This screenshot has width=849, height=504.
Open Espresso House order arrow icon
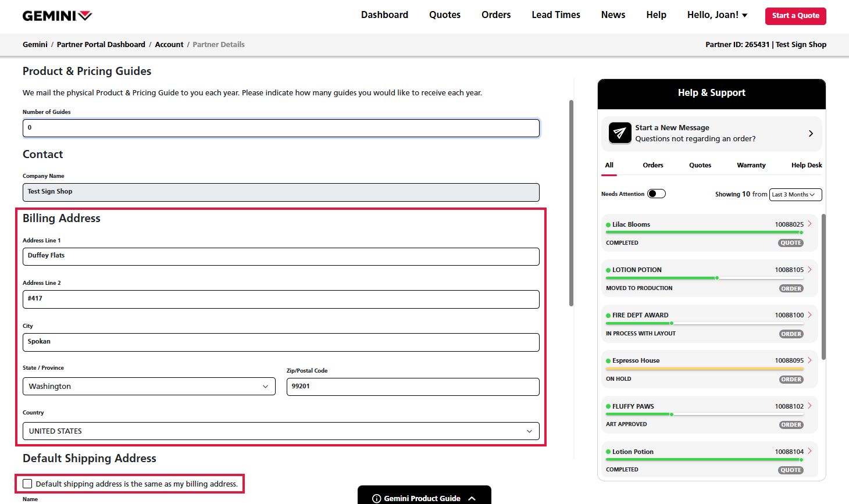coord(809,360)
